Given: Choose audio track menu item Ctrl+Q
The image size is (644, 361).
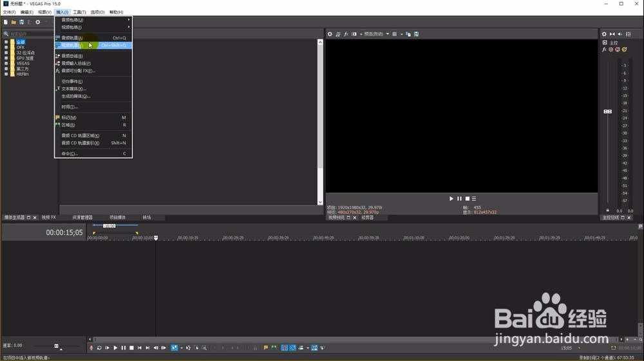Looking at the screenshot, I should click(93, 38).
